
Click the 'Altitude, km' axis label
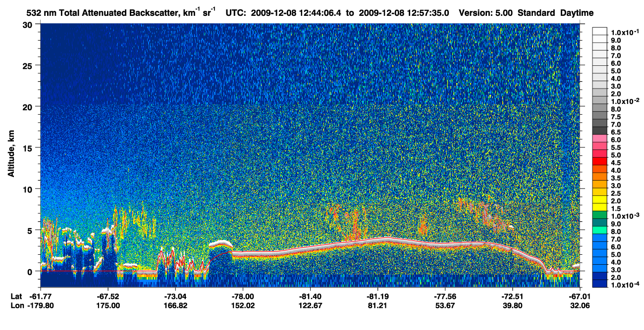pyautogui.click(x=11, y=155)
